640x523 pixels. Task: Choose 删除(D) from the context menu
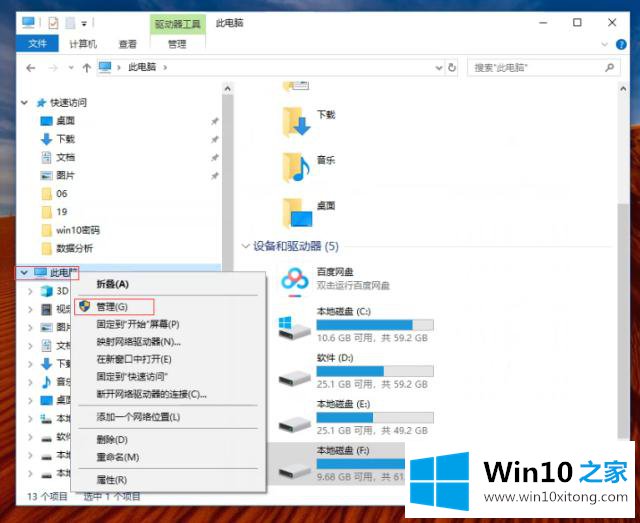click(x=112, y=440)
